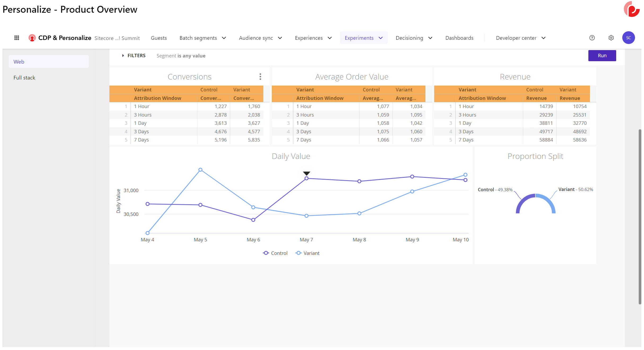Go to the Guests menu item
Image resolution: width=644 pixels, height=350 pixels.
tap(159, 38)
